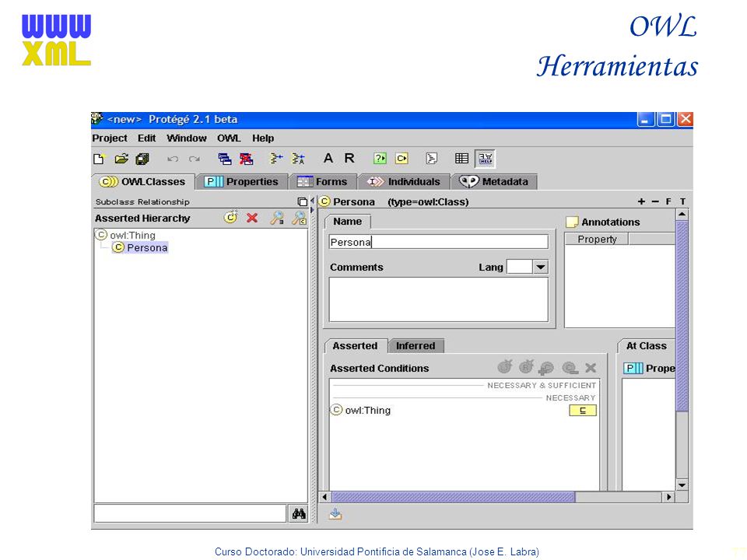Open a project with the folder icon
Screen dimensions: 747x560
click(x=121, y=159)
